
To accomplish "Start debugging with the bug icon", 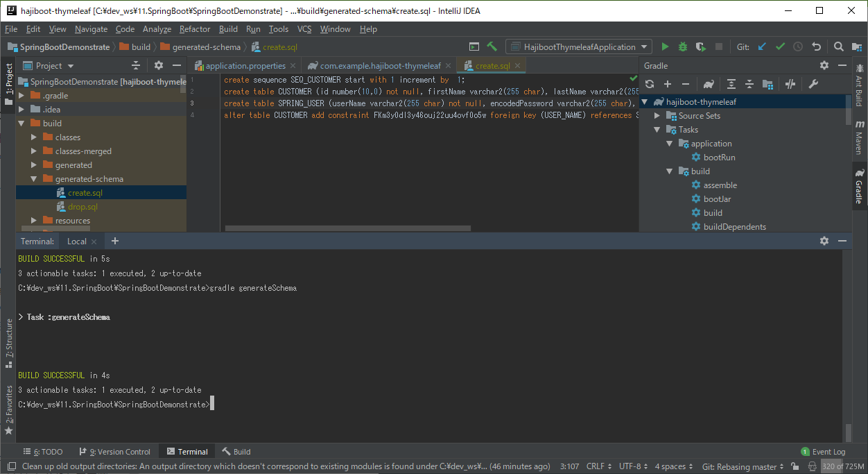I will [x=683, y=46].
